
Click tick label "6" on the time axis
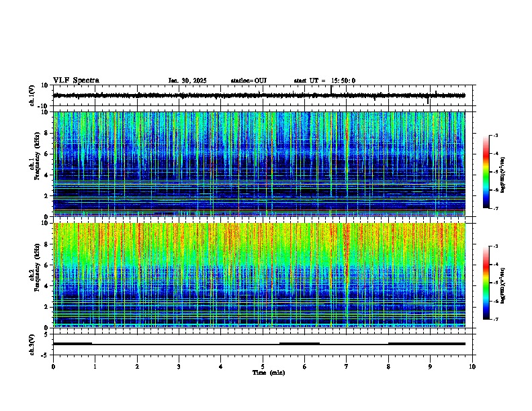click(305, 367)
